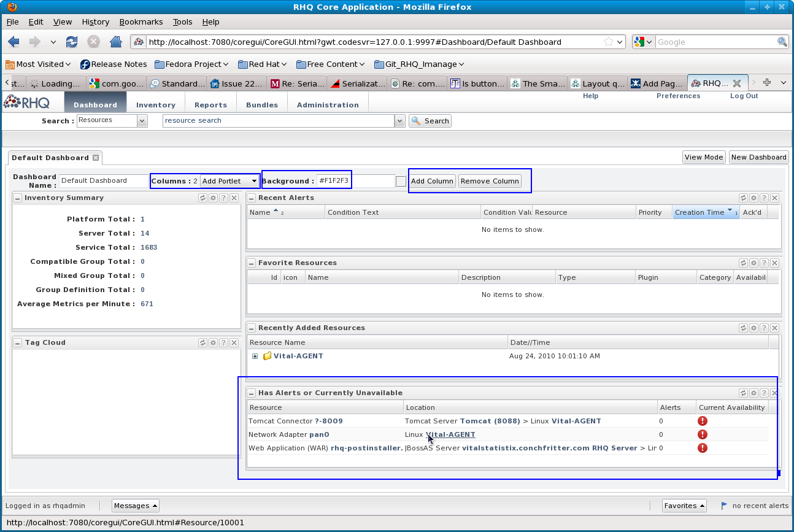Open Recently Added Resources settings gear
The width and height of the screenshot is (794, 532).
(x=754, y=328)
